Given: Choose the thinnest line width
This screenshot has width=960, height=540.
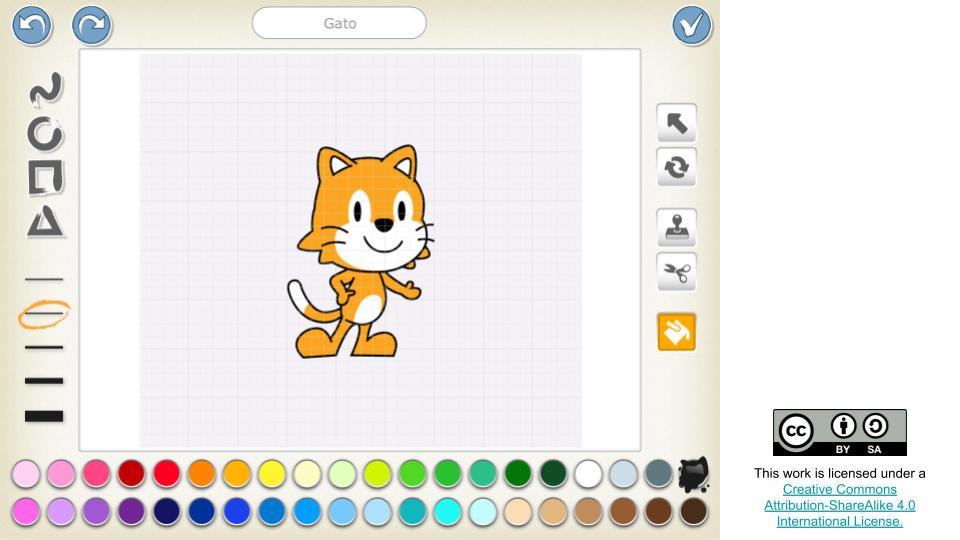Looking at the screenshot, I should click(44, 279).
